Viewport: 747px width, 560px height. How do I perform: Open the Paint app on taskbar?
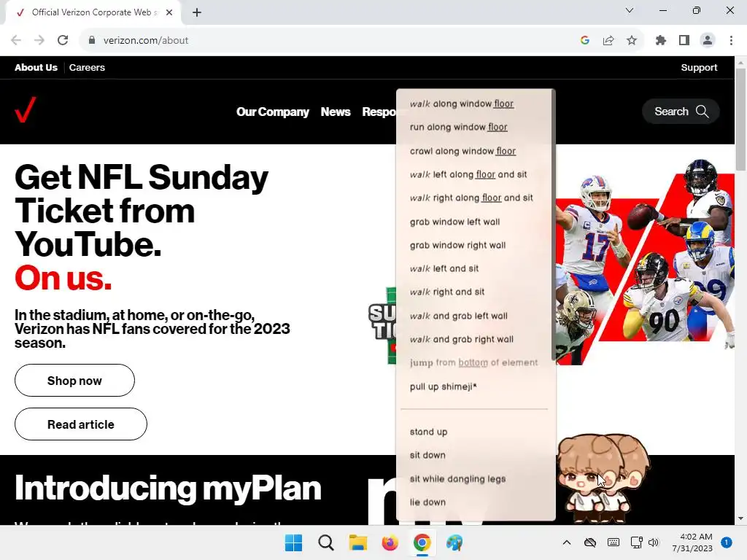[x=454, y=542]
